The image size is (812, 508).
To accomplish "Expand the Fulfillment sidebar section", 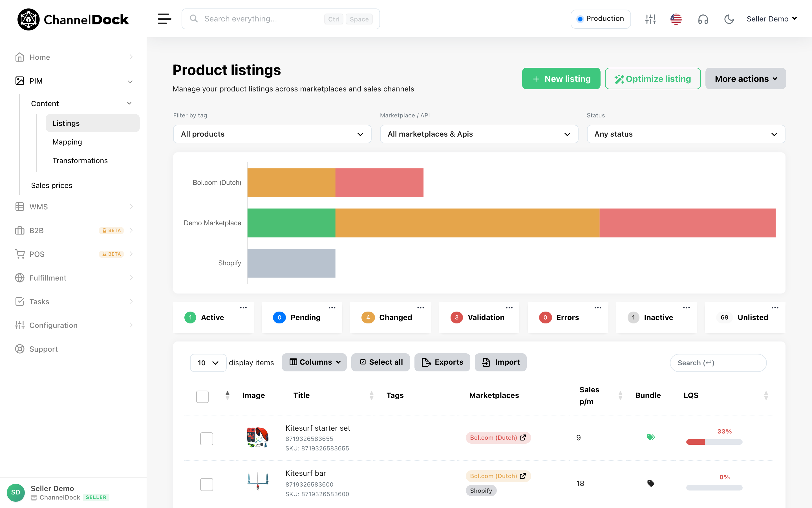I will [74, 278].
